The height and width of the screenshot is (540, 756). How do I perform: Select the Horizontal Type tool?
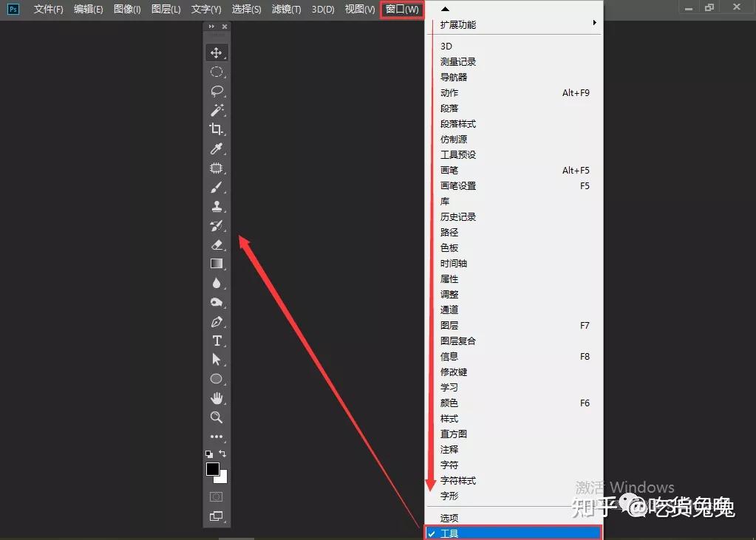pos(217,341)
